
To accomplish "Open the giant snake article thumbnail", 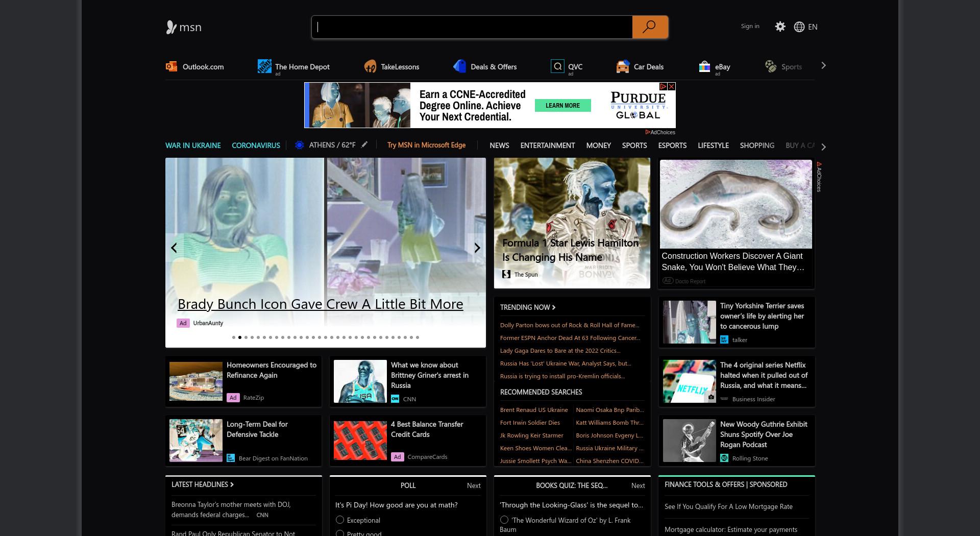I will coord(736,204).
